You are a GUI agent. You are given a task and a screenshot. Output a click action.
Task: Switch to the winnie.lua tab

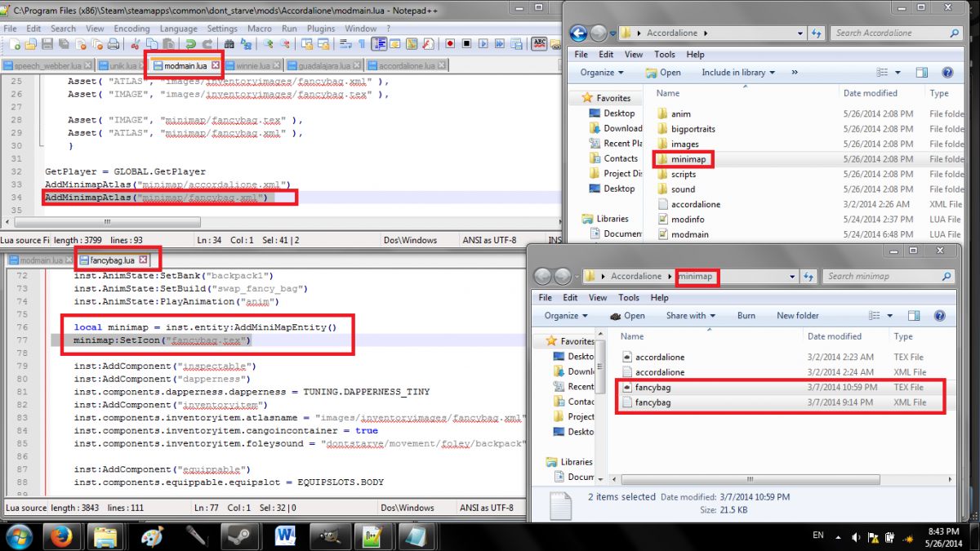[x=252, y=65]
